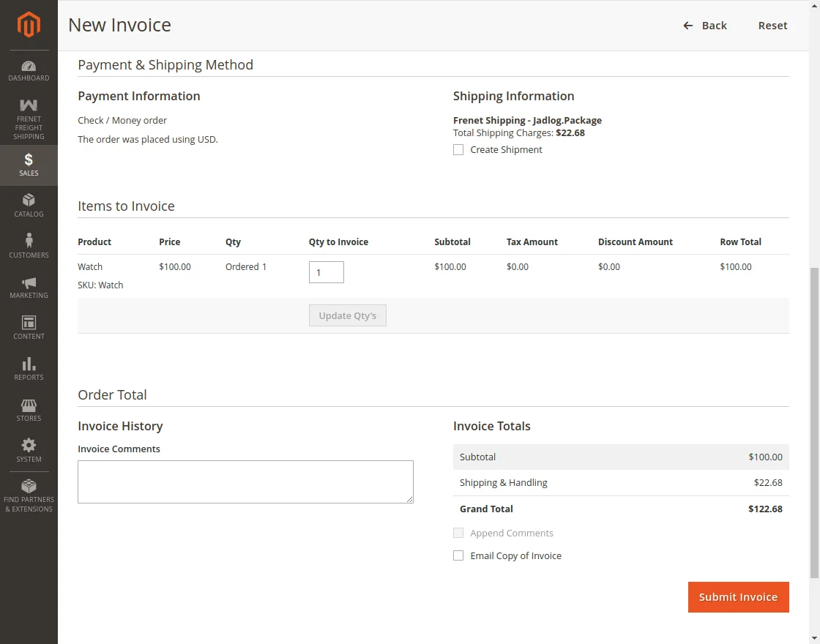This screenshot has height=644, width=820.
Task: Open the Marketing section
Action: pos(29,288)
